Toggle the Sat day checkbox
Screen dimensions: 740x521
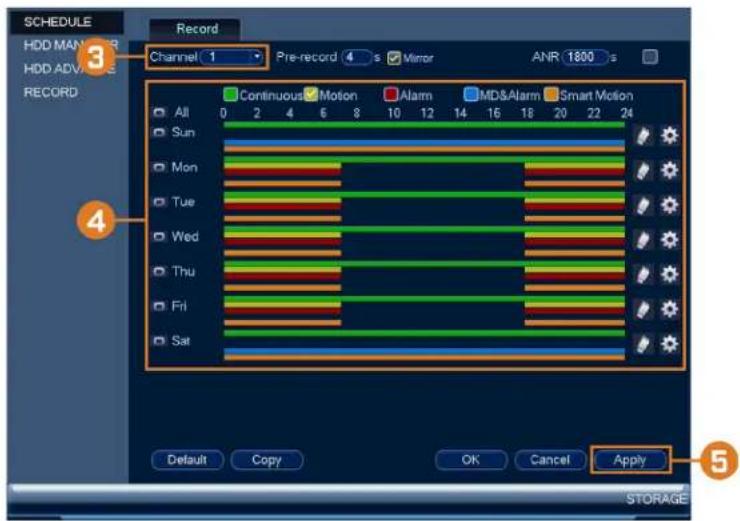point(160,341)
